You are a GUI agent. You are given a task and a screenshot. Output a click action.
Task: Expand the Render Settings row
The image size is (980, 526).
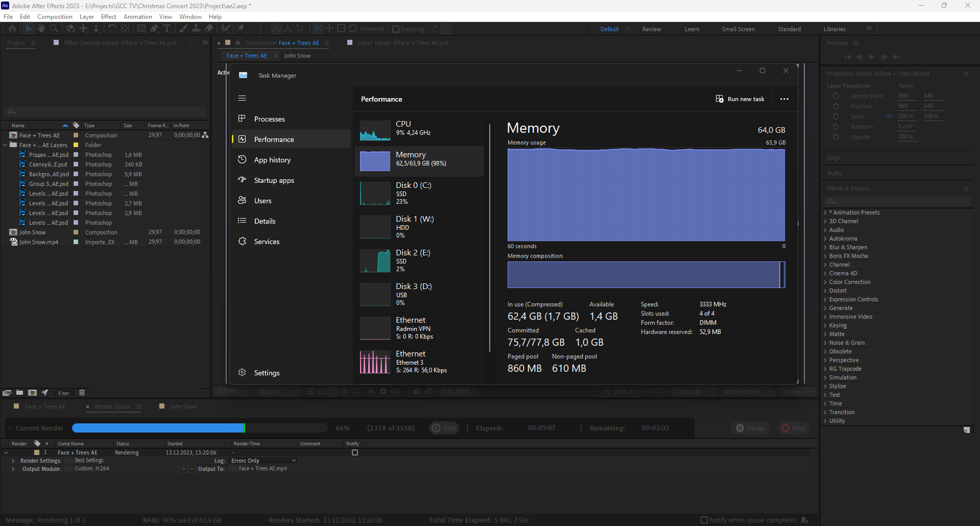point(12,460)
